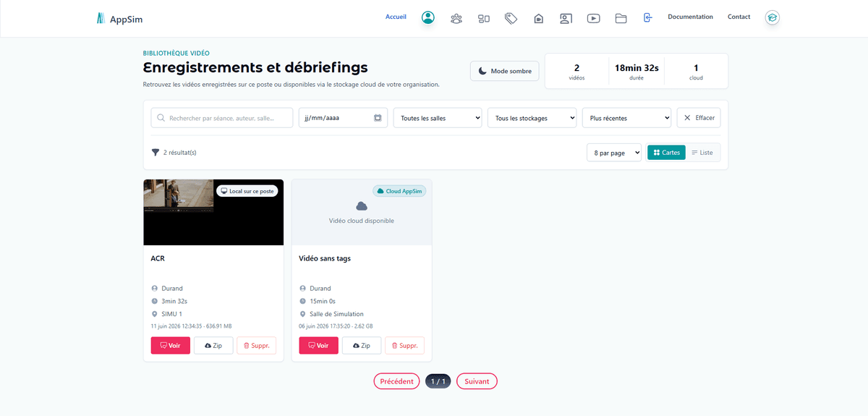This screenshot has width=868, height=416.
Task: Open the house-shaped rooms icon in navbar
Action: pyautogui.click(x=538, y=18)
